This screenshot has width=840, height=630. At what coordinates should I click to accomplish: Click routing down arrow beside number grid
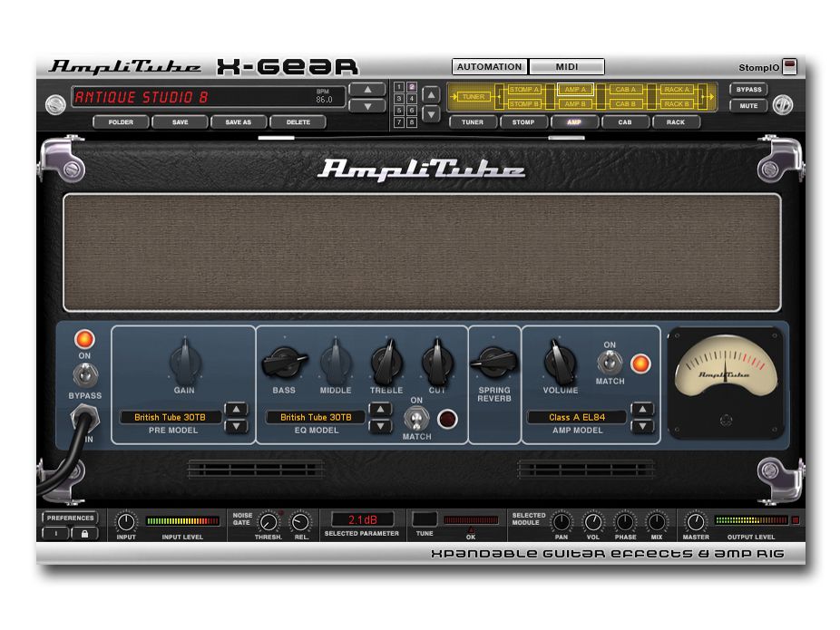(431, 113)
